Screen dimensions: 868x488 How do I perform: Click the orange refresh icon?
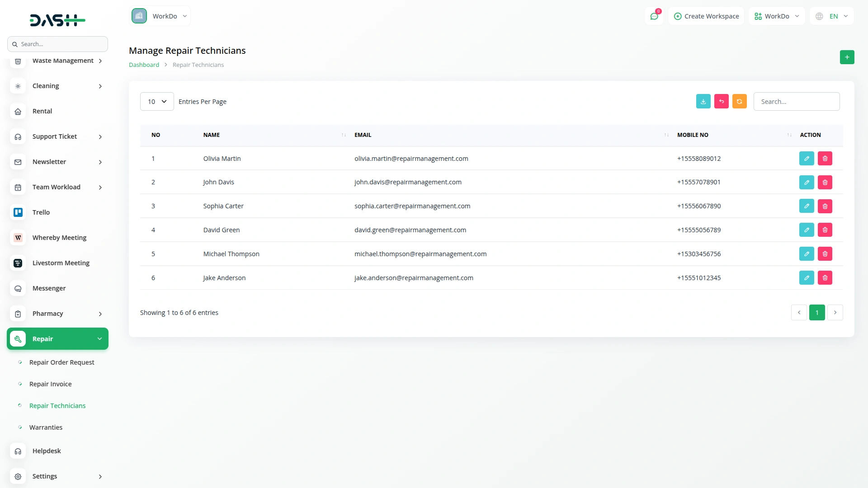[x=739, y=101]
